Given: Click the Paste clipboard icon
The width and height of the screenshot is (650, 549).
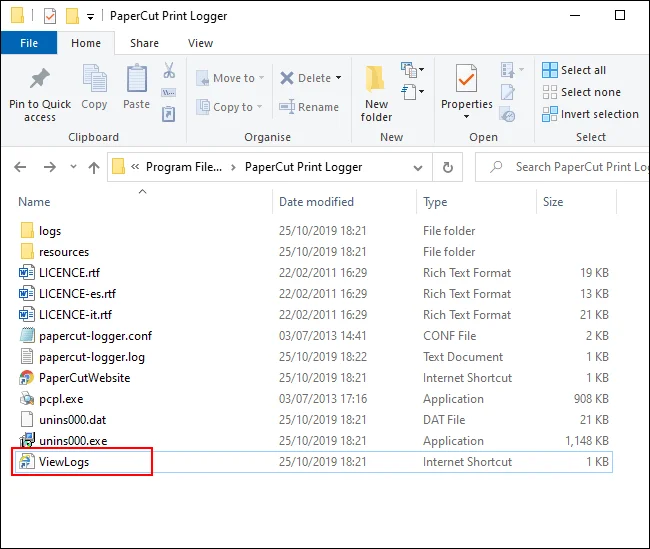Looking at the screenshot, I should point(137,78).
